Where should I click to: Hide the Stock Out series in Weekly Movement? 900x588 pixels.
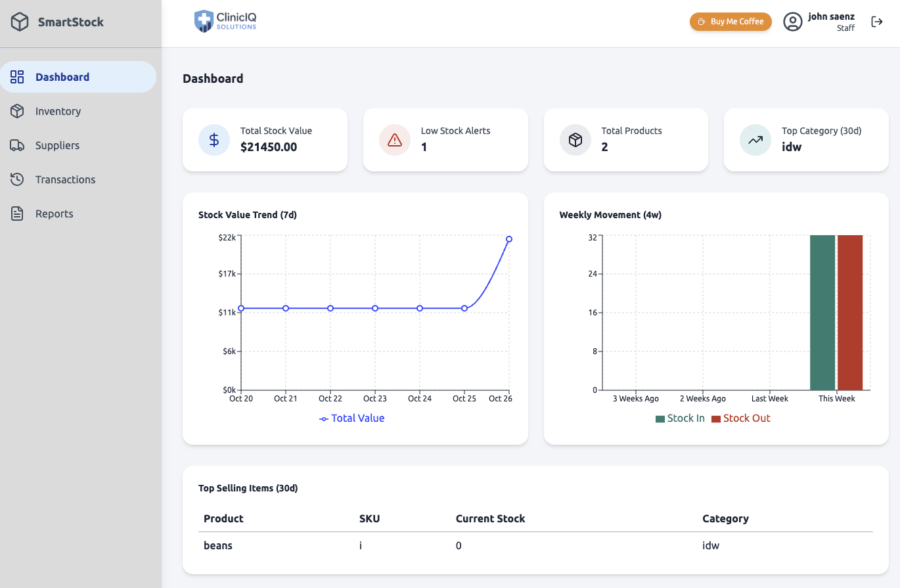740,418
